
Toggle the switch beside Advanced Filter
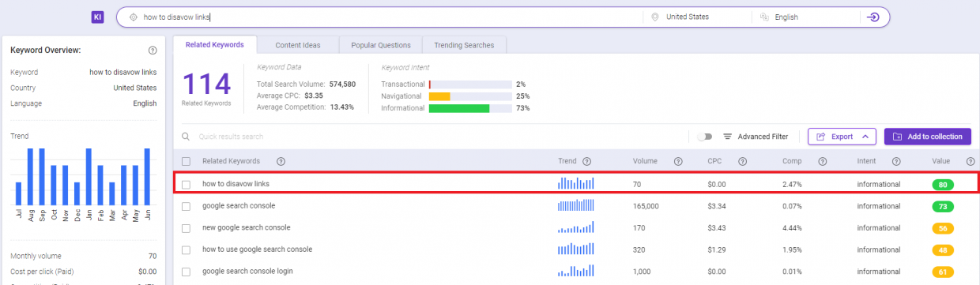(x=705, y=137)
